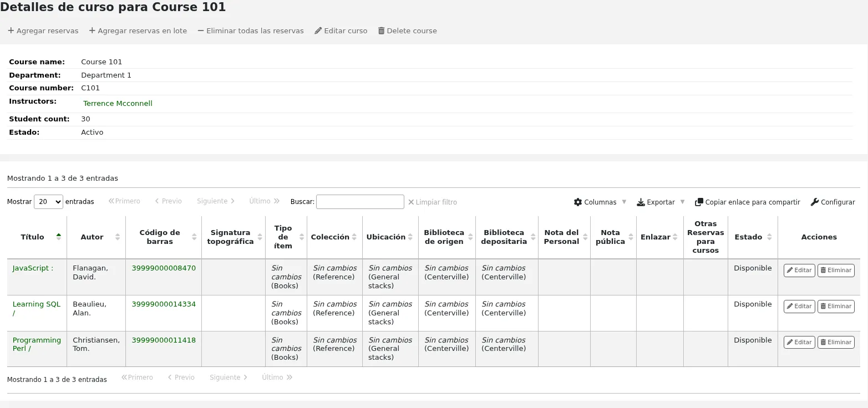Click Copiar enlace para compartir
The width and height of the screenshot is (868, 408).
tap(748, 202)
